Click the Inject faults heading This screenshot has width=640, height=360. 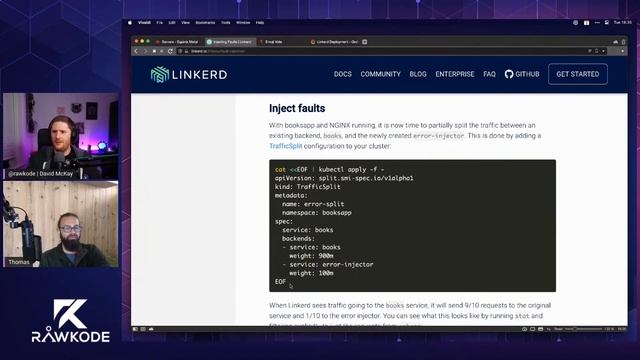(x=297, y=108)
